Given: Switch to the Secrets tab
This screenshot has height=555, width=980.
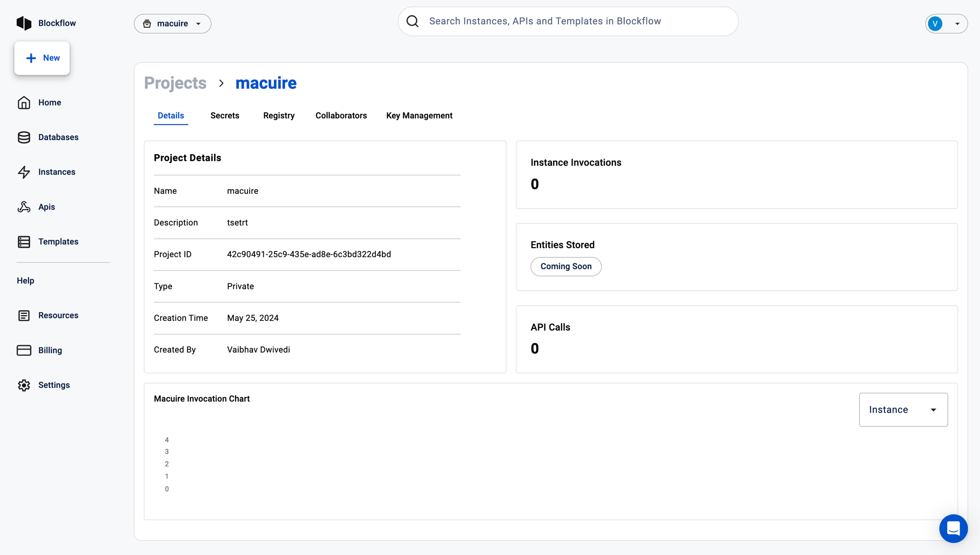Looking at the screenshot, I should point(225,116).
